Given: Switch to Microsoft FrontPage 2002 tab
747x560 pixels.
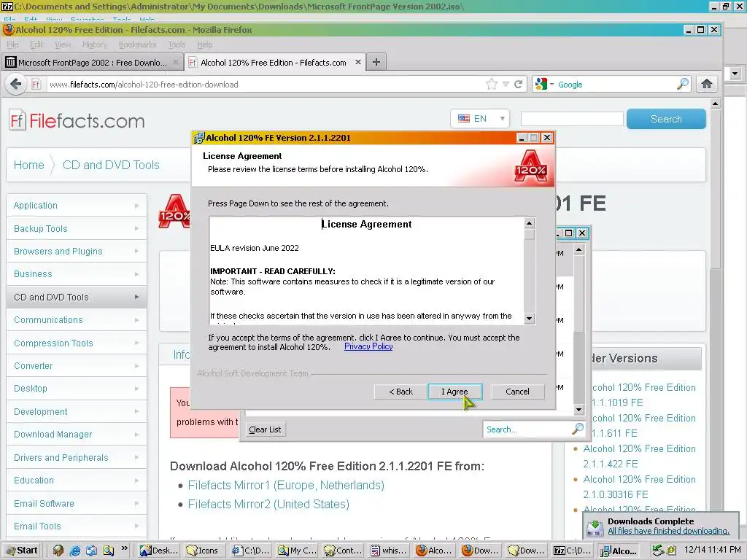Looking at the screenshot, I should coord(93,63).
